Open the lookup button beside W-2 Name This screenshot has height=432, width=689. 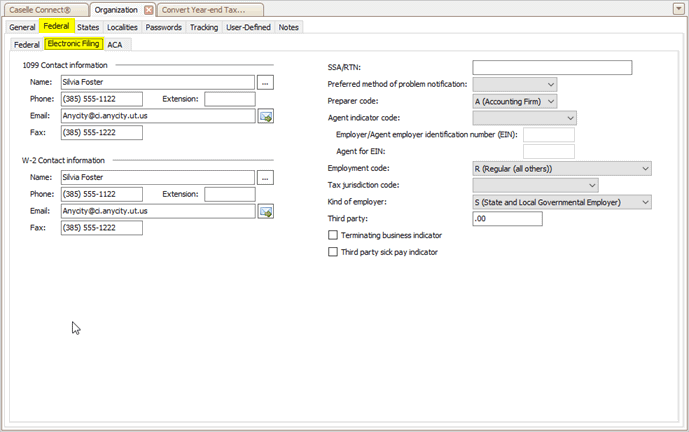pos(265,178)
